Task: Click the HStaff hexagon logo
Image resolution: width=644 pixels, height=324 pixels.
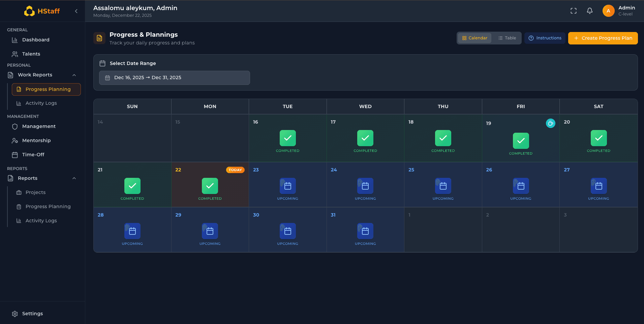Action: coord(29,11)
